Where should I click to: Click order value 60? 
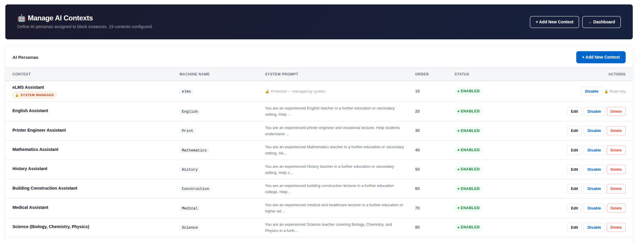click(x=417, y=188)
